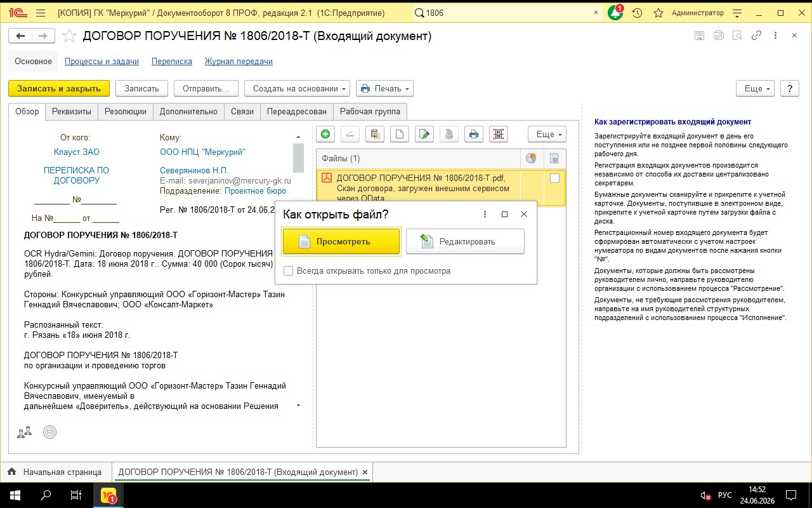Click 'Записать и закрыть' button
812x508 pixels.
click(x=59, y=88)
